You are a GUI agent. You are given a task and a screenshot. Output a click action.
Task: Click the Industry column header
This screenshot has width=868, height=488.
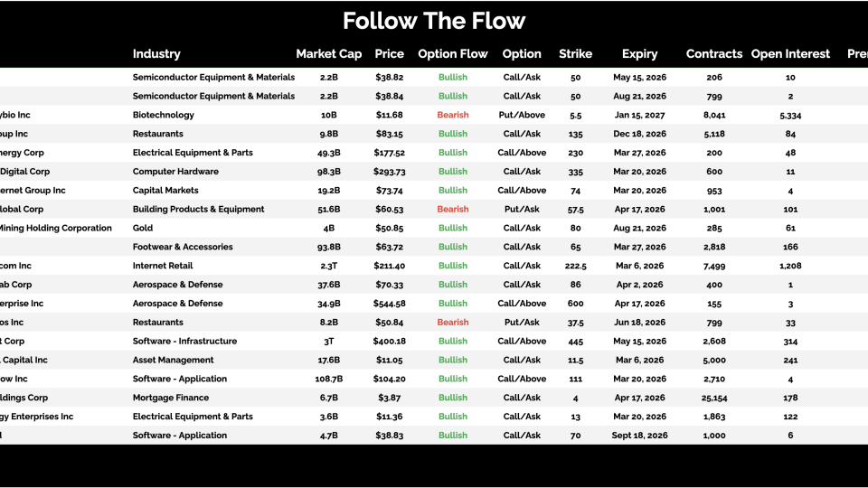156,54
